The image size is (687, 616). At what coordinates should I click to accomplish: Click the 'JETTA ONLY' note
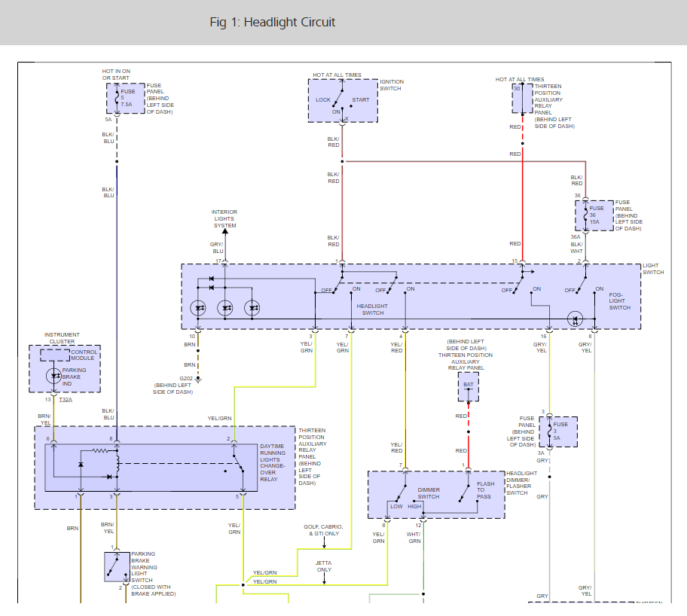(324, 566)
